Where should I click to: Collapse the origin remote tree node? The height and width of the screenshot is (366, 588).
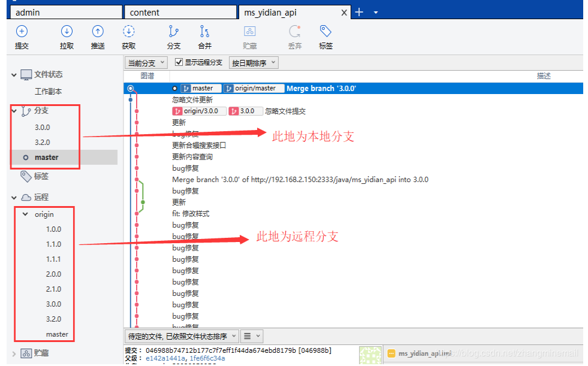[x=25, y=214]
